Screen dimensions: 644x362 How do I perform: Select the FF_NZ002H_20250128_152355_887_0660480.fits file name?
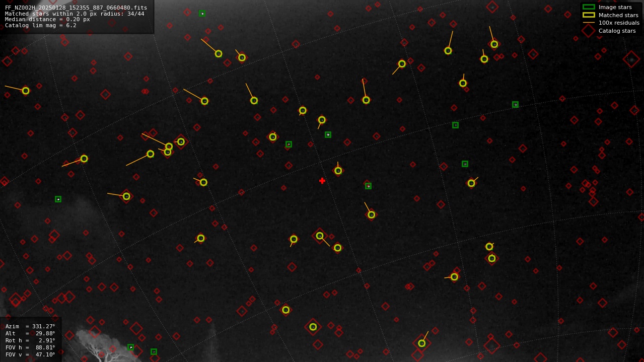click(x=76, y=8)
